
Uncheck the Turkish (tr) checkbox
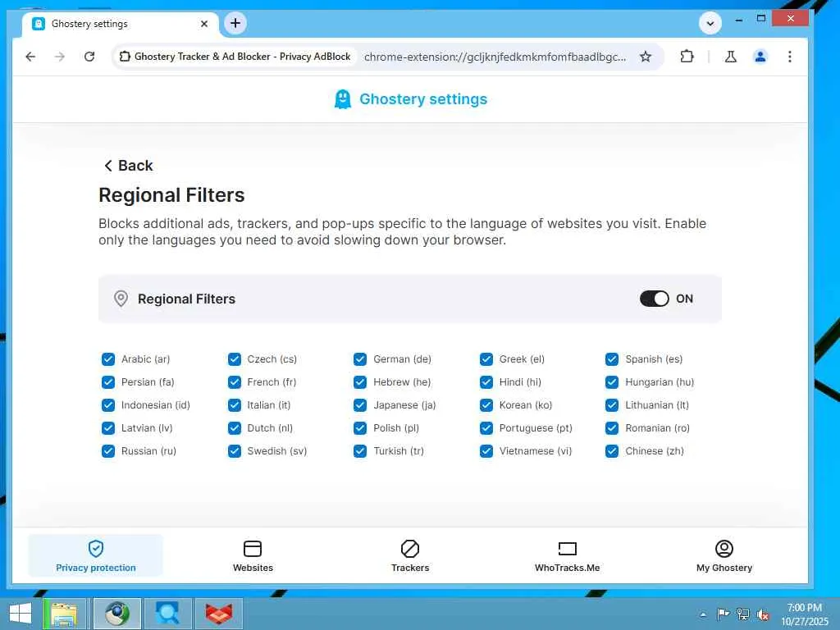360,451
